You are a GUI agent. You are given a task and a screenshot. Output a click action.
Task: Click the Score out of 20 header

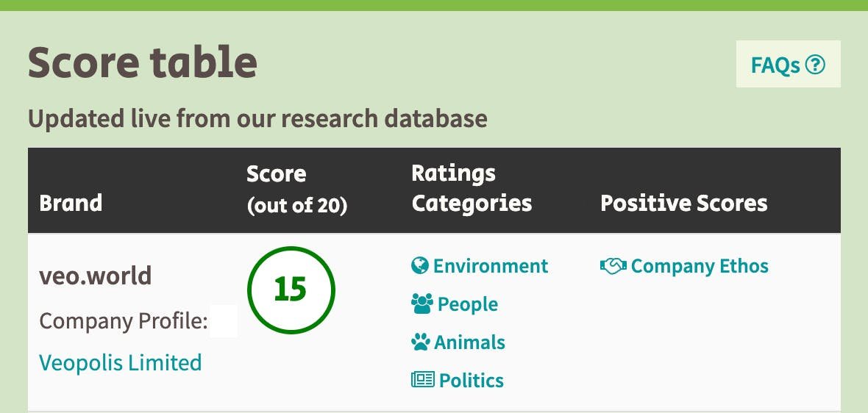(x=296, y=190)
